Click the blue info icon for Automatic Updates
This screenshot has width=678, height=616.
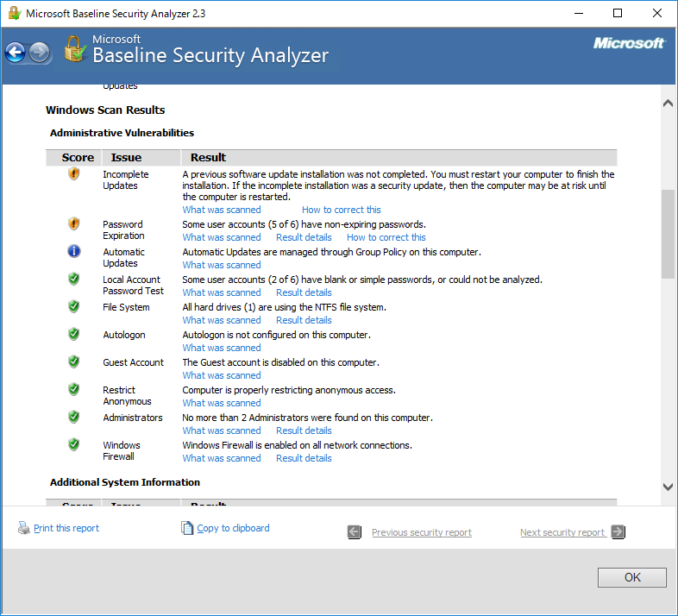click(74, 251)
